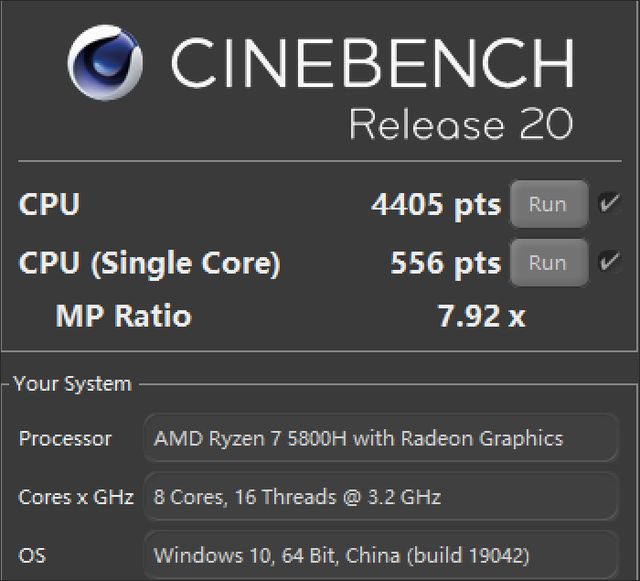Click the OS information field
The image size is (640, 581).
pos(381,555)
